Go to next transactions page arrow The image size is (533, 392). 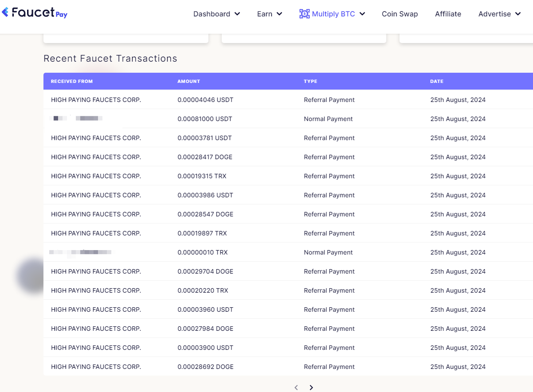pos(311,388)
